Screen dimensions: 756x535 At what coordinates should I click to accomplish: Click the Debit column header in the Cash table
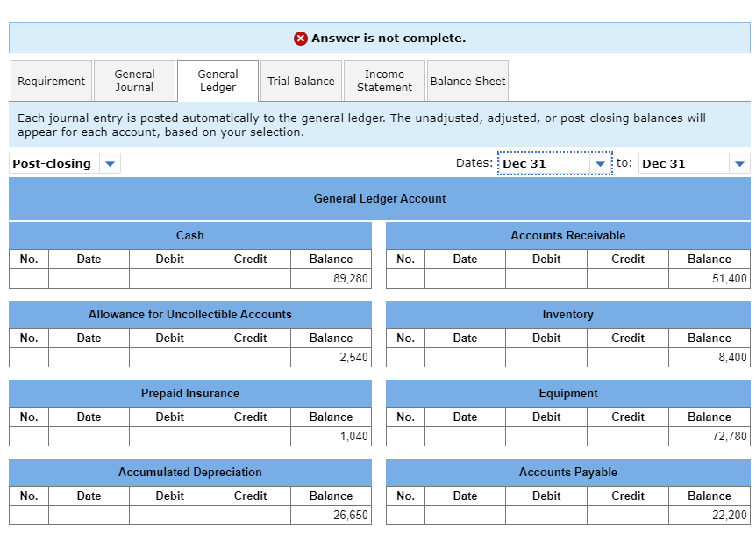pyautogui.click(x=170, y=260)
